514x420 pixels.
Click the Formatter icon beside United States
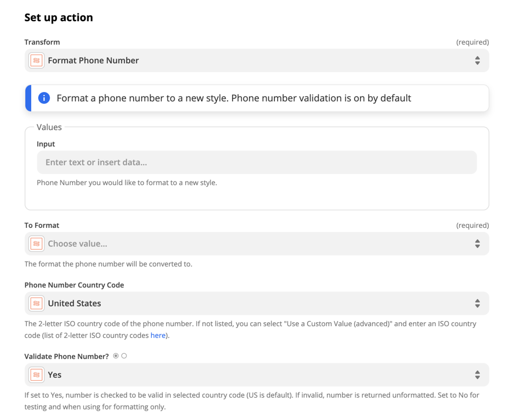pos(36,303)
